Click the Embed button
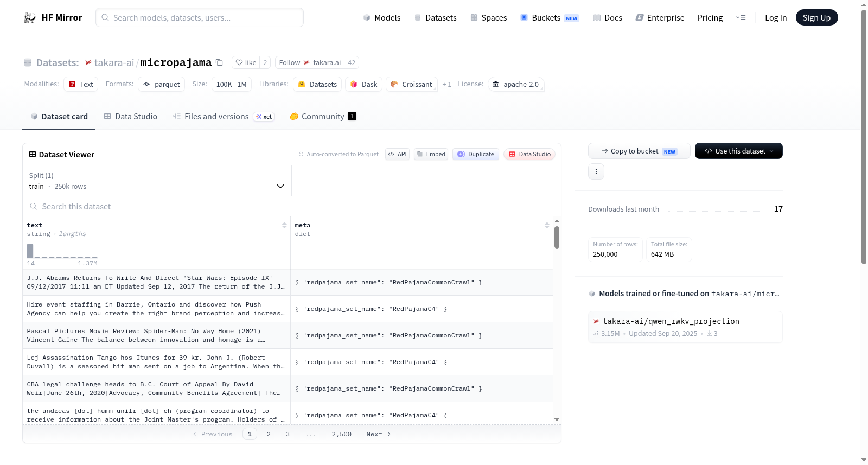Screen dimensions: 868x465 coord(431,154)
